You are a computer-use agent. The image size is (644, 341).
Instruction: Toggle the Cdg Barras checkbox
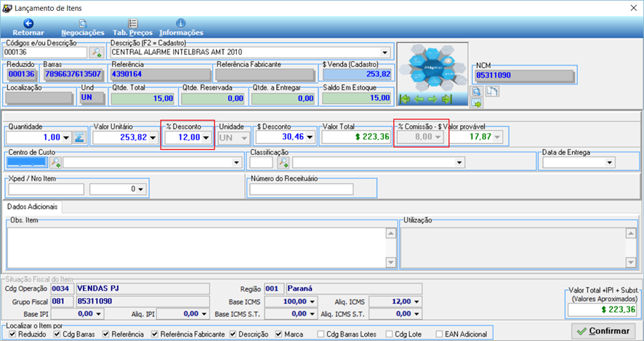(57, 334)
